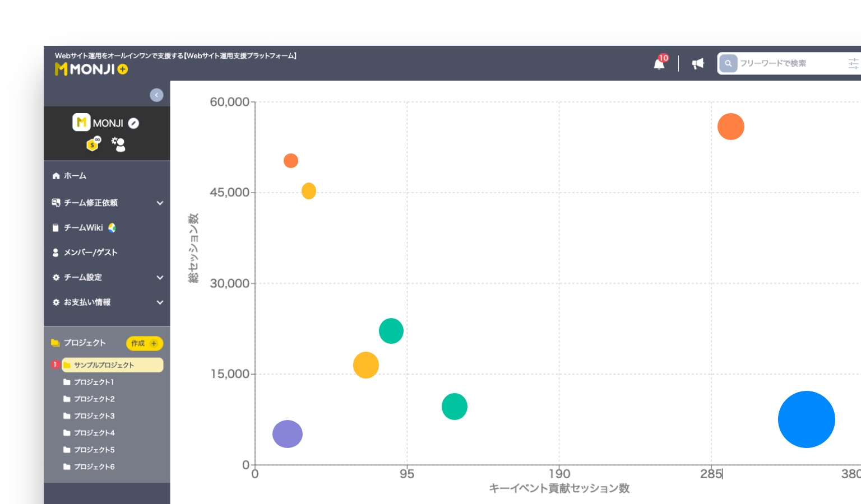Open the search filter sliders icon
The height and width of the screenshot is (504, 861).
(853, 63)
